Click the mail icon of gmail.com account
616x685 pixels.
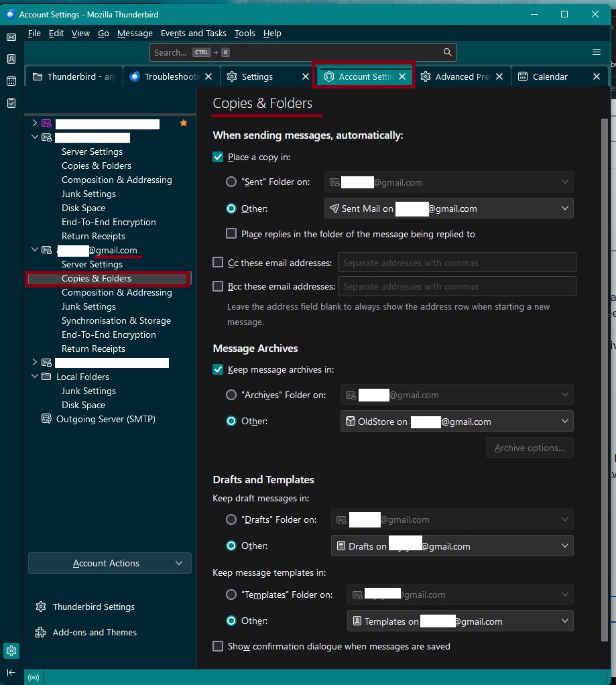(x=46, y=250)
